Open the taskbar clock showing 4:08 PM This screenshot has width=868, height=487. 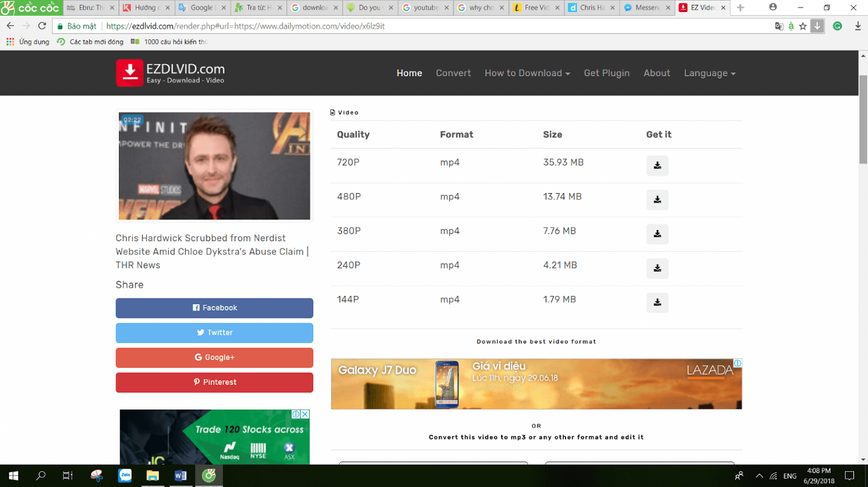(819, 476)
